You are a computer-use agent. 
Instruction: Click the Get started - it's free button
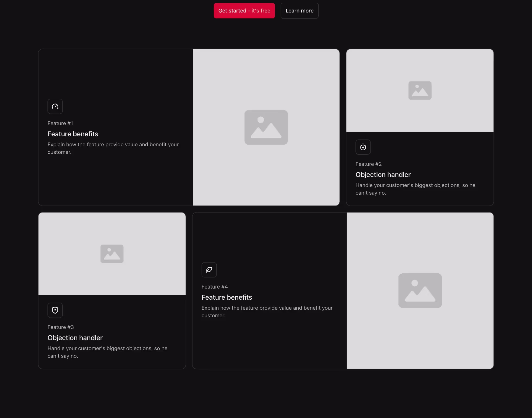[244, 11]
